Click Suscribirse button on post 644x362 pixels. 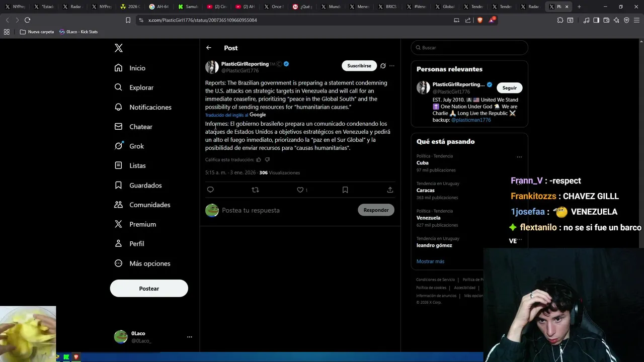(359, 66)
